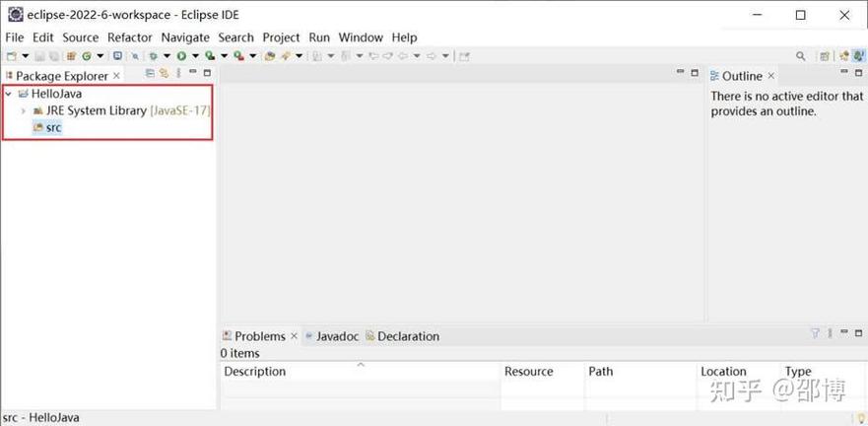
Task: Click the Search magnifier icon at top right
Action: point(801,56)
